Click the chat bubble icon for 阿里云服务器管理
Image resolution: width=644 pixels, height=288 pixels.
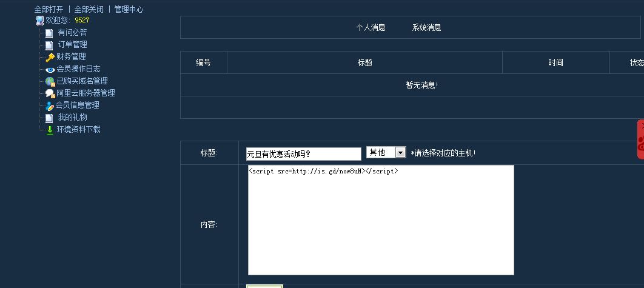50,93
